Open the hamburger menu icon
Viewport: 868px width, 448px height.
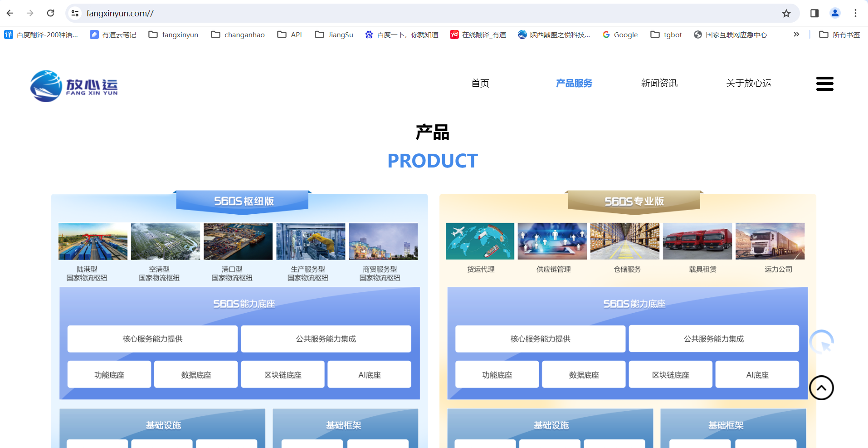coord(825,84)
